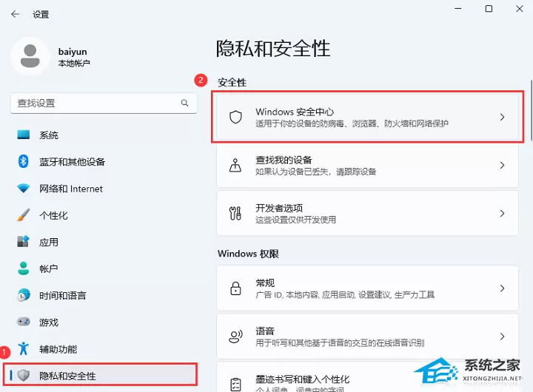
Task: Open 个性化 settings category
Action: (x=104, y=215)
